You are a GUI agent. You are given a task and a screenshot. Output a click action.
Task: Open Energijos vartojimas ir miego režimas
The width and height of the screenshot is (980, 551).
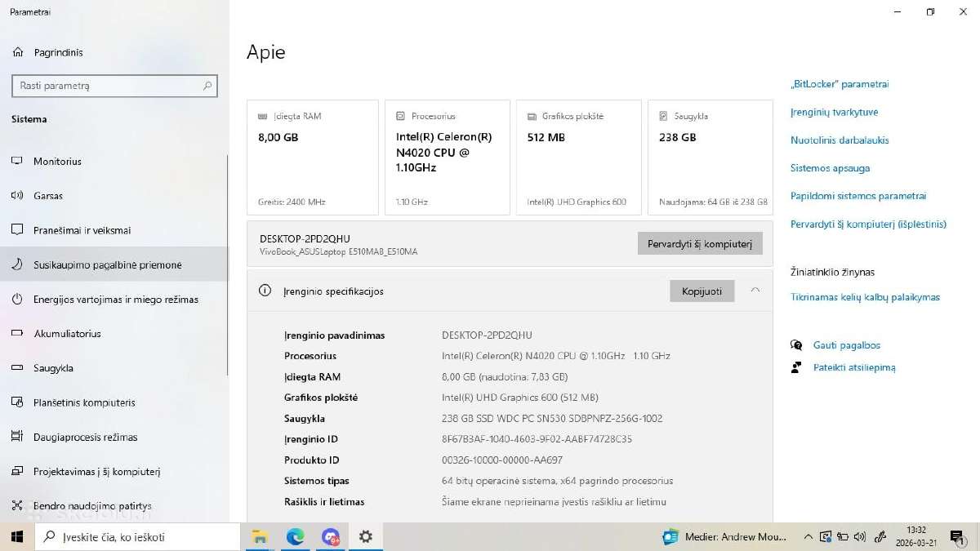click(114, 299)
